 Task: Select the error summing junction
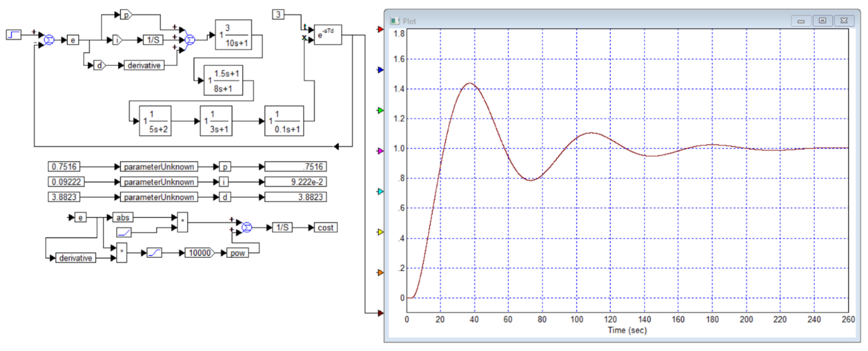(49, 40)
